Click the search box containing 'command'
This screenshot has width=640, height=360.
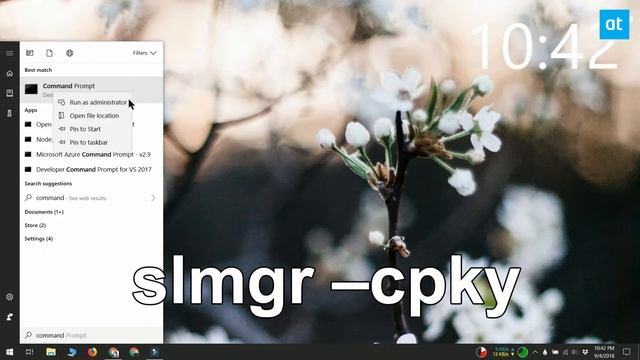pos(91,335)
